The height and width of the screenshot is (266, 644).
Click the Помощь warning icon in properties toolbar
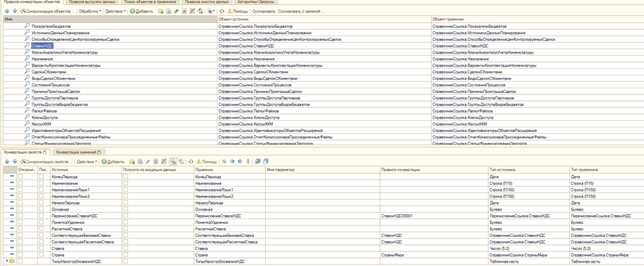tap(197, 161)
